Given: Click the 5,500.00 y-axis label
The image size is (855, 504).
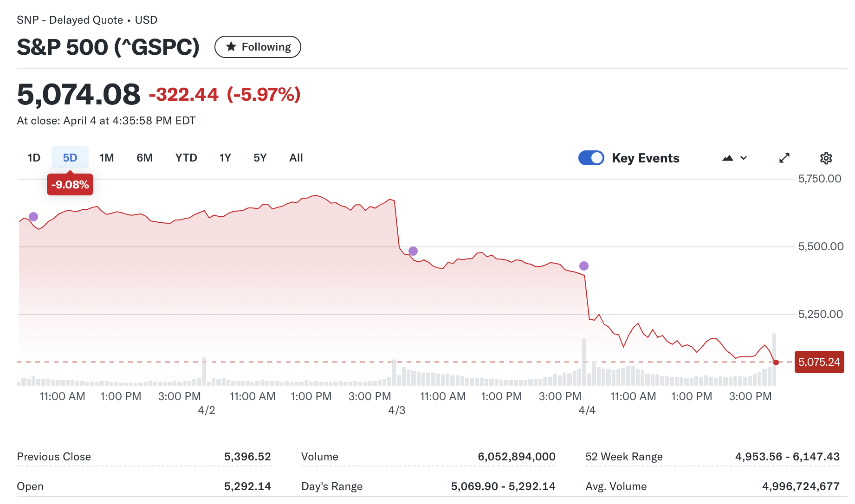Looking at the screenshot, I should point(821,246).
